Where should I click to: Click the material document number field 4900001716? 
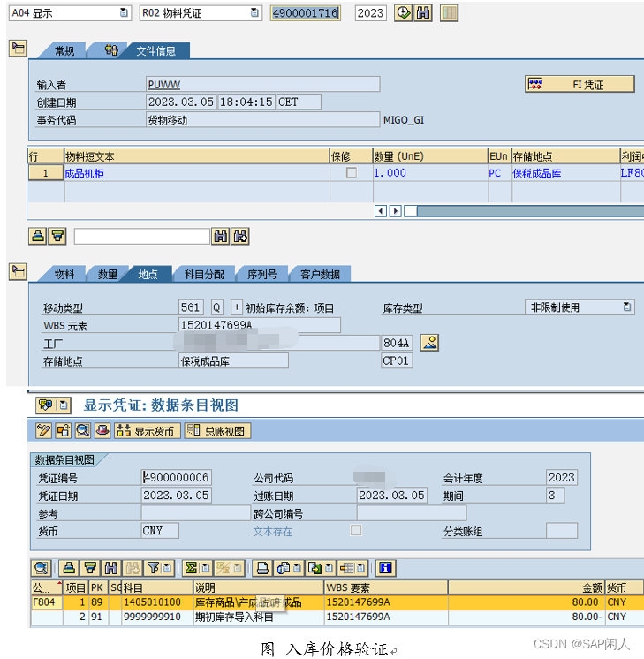pos(306,12)
